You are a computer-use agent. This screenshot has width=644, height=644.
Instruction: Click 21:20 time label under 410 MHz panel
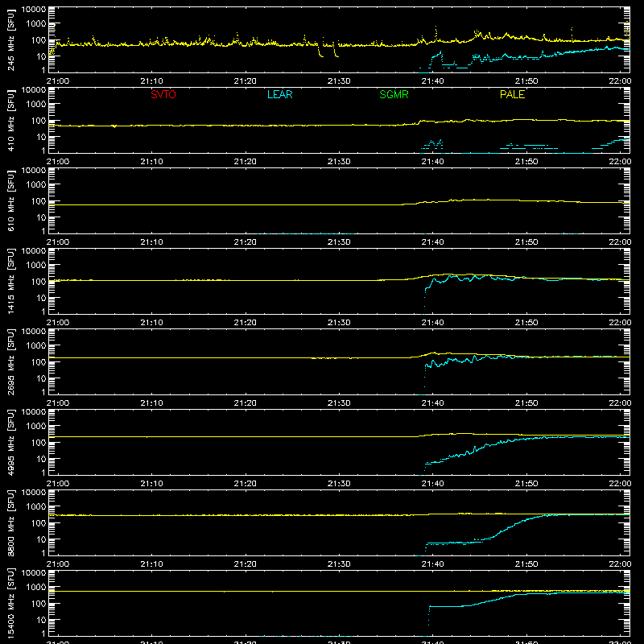[246, 162]
